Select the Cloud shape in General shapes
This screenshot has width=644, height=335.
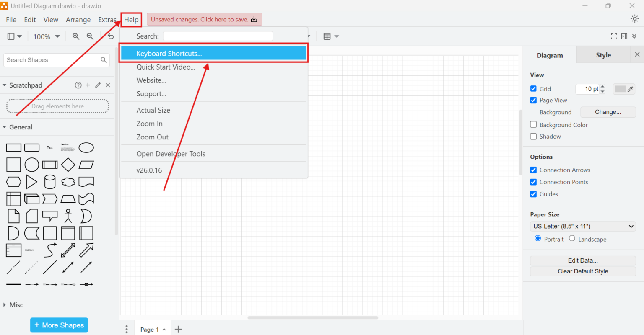tap(68, 182)
